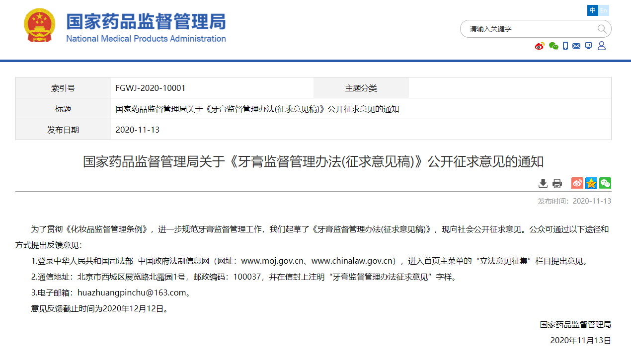Print the page with printer icon
The height and width of the screenshot is (364, 631).
click(557, 183)
